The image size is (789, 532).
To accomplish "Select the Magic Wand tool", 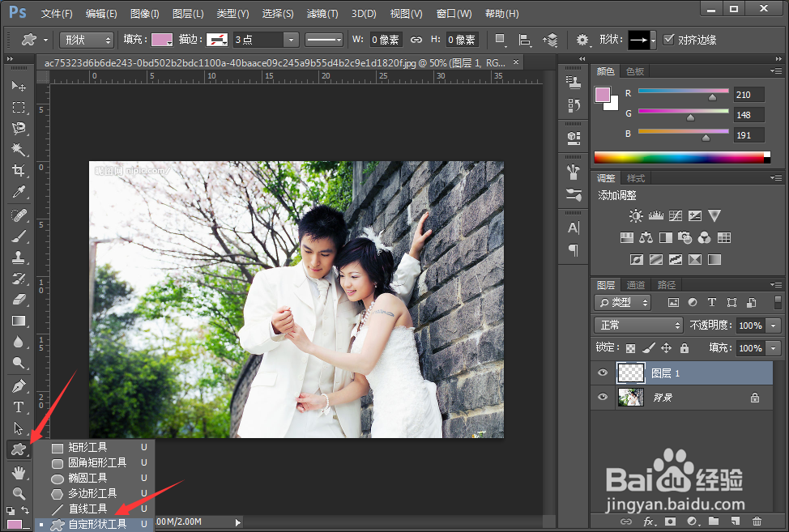I will pos(19,149).
